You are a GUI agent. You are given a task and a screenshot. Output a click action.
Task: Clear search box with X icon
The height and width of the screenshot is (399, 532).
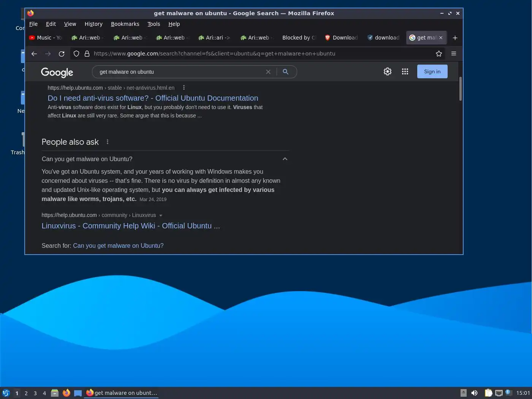[268, 72]
